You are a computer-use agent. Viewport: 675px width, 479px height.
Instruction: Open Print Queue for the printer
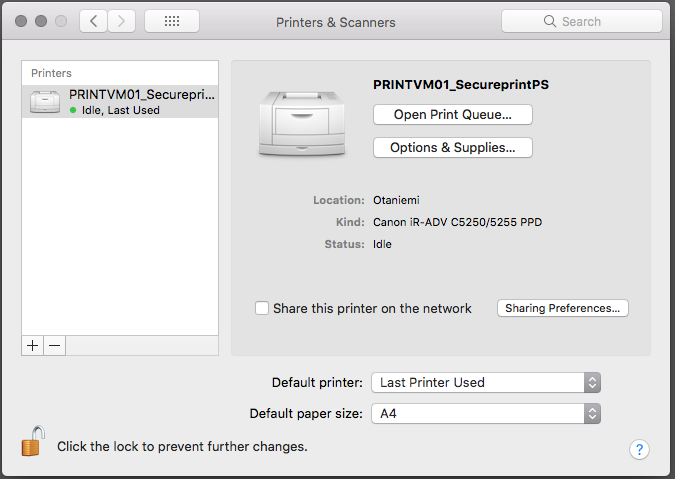point(452,115)
